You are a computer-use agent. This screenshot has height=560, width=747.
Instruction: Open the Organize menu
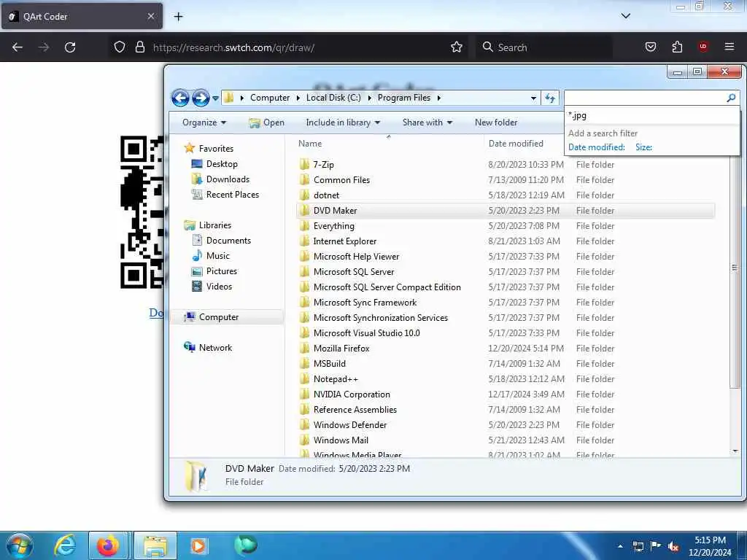coord(204,122)
